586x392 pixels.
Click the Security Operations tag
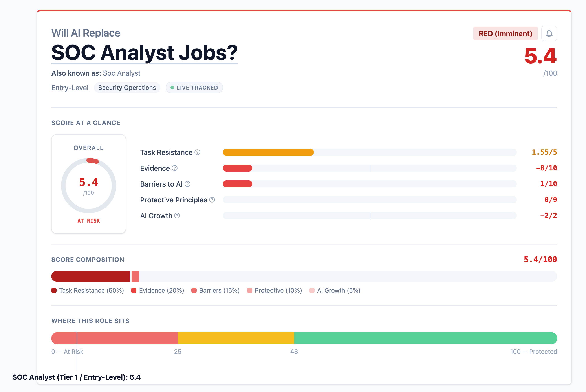pos(127,88)
